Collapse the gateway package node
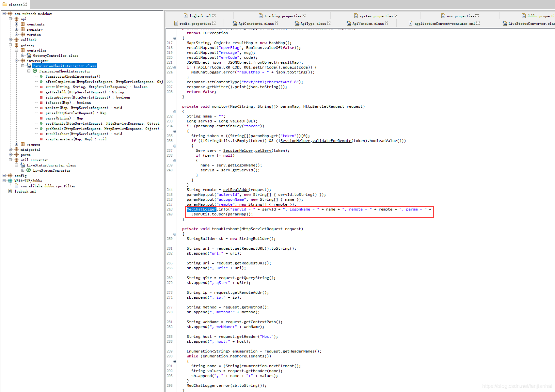The width and height of the screenshot is (555, 392). pos(10,45)
